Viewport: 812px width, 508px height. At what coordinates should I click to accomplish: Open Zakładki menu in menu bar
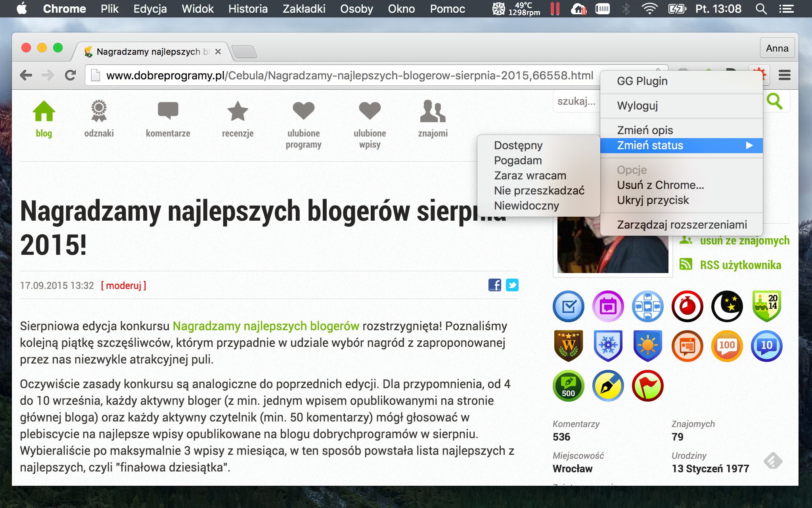click(304, 9)
